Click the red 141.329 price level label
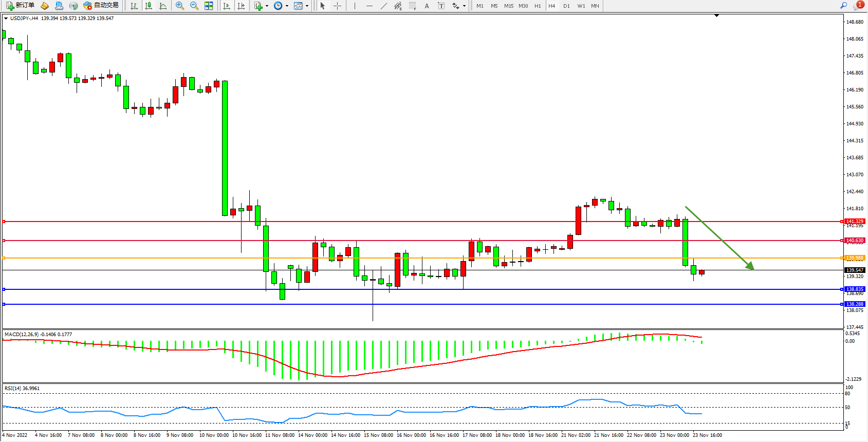The width and height of the screenshot is (868, 442). point(855,222)
